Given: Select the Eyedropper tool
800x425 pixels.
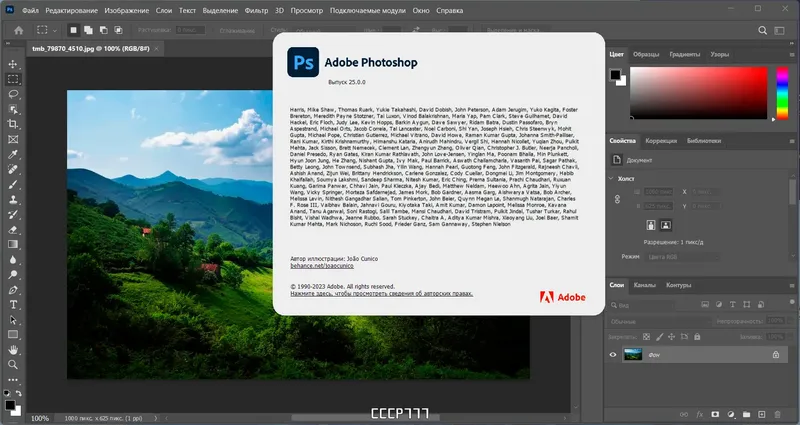Looking at the screenshot, I should tap(13, 154).
